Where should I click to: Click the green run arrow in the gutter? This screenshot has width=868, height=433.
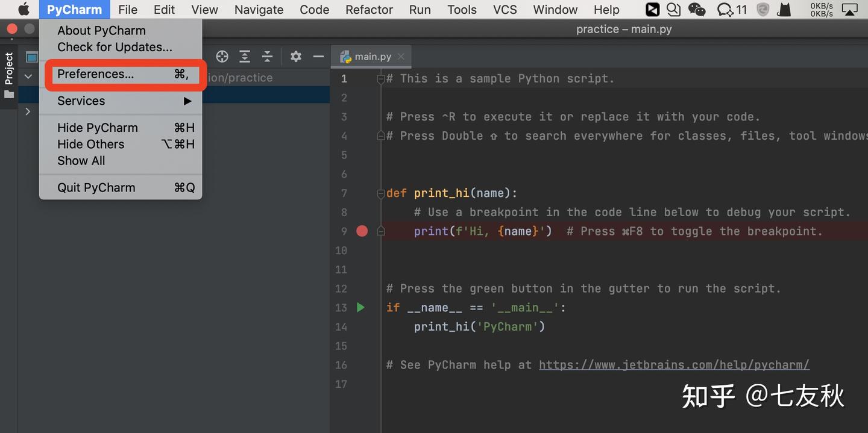360,308
